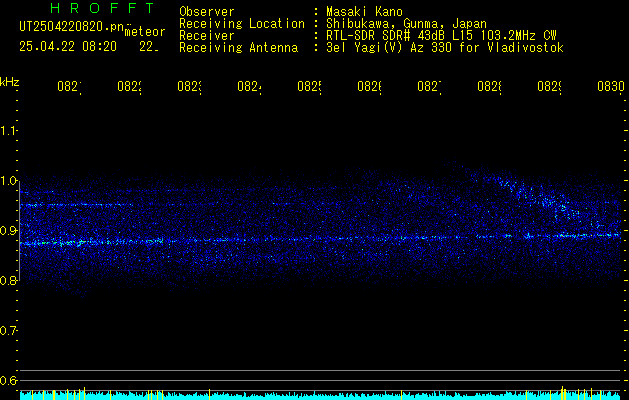This screenshot has height=400, width=629.
Task: Select the location Shibukawa, Gunma, Japan
Action: coord(406,24)
